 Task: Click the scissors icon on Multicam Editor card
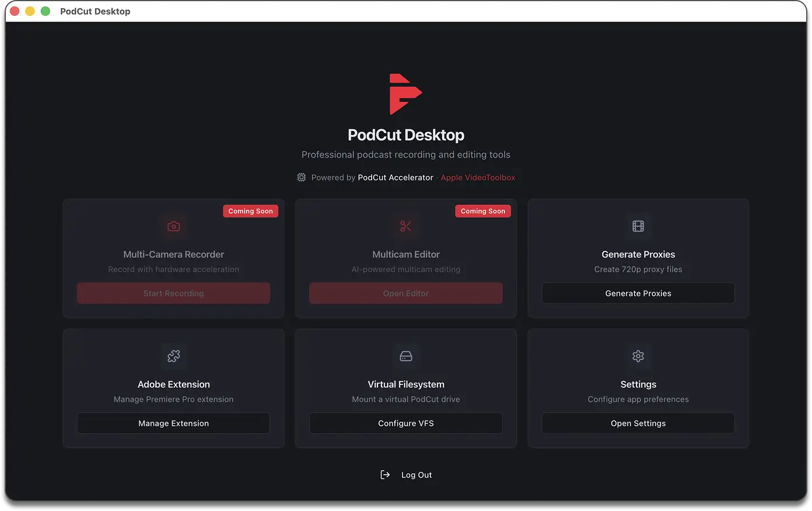406,226
